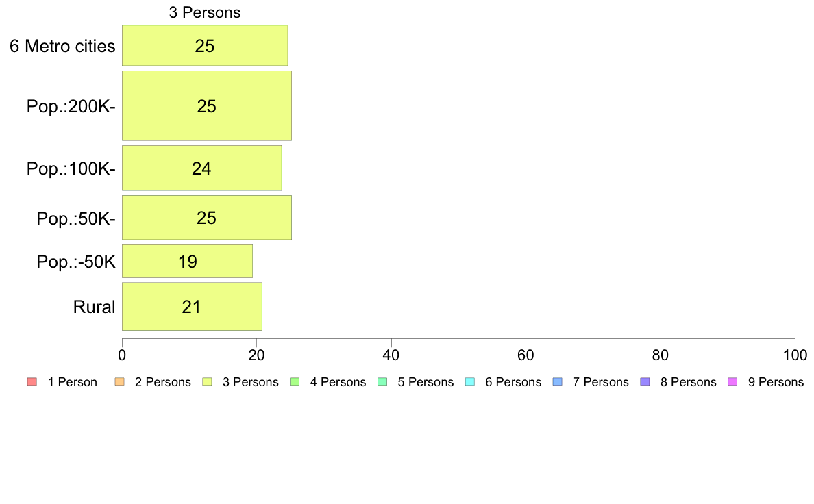Click the '3 Persons' chart title
Viewport: 814px width, 504px height.
coord(205,12)
